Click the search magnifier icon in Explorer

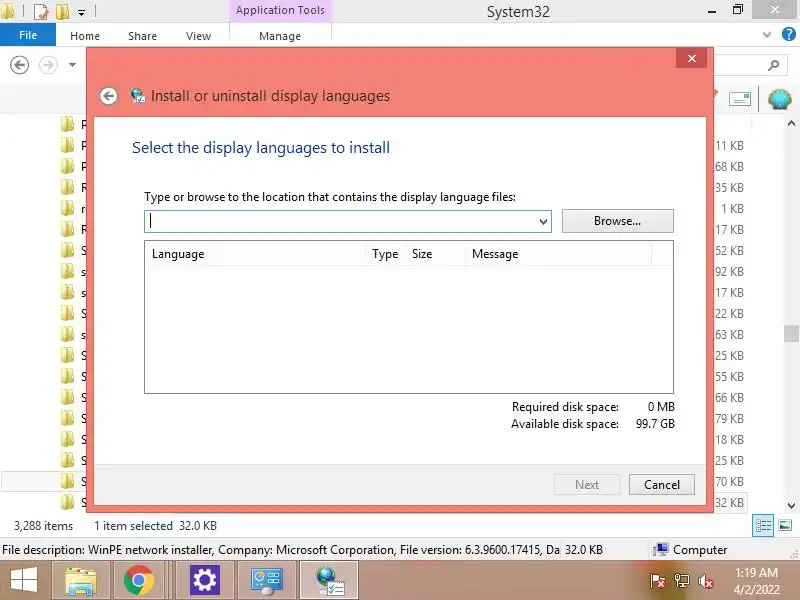(773, 65)
